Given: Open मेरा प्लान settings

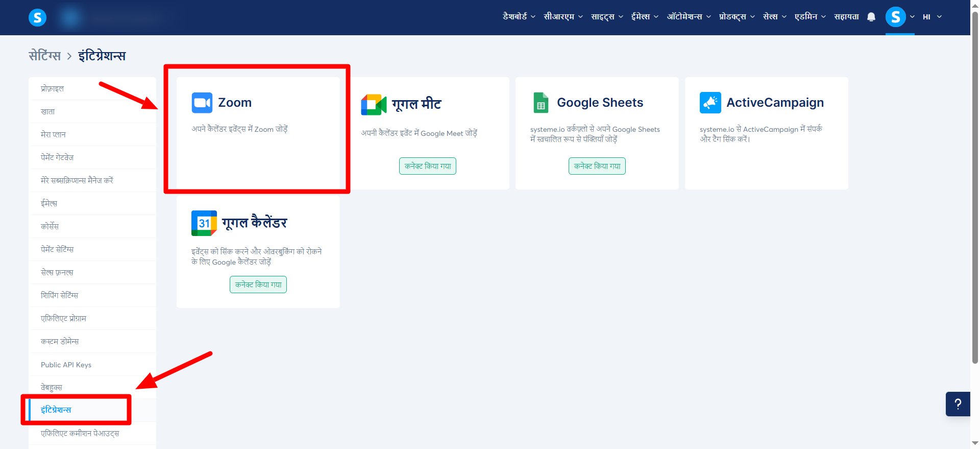Looking at the screenshot, I should pyautogui.click(x=92, y=134).
